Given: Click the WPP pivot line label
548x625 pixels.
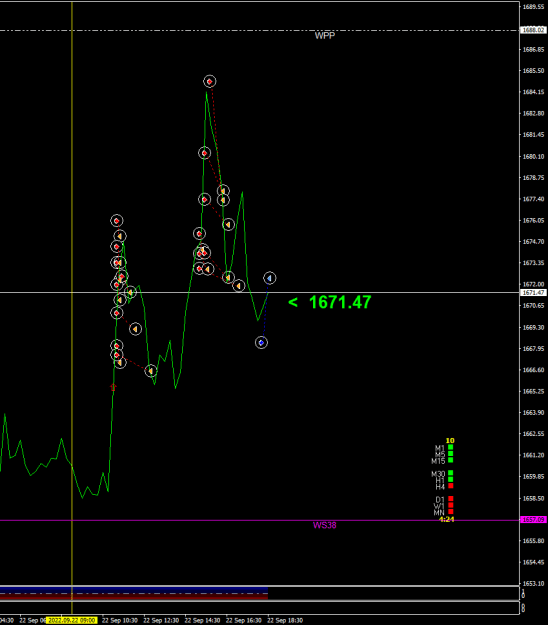Looking at the screenshot, I should click(x=325, y=36).
